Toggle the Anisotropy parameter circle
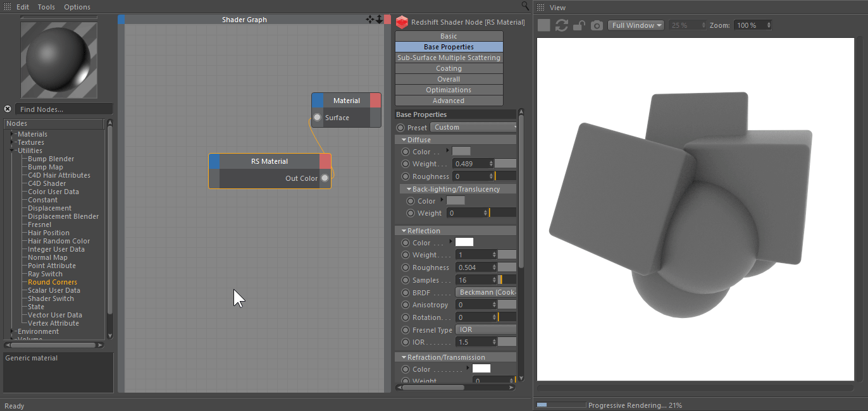The image size is (868, 411). [406, 305]
